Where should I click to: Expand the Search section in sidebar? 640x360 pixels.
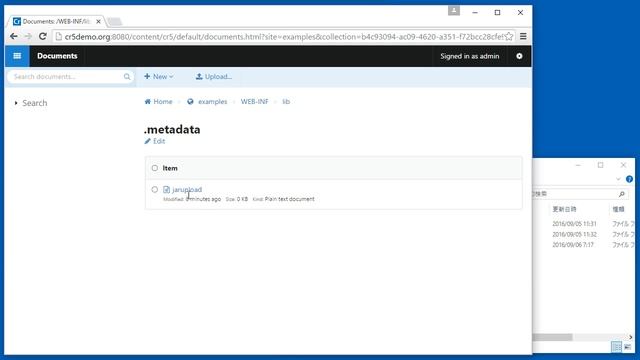pyautogui.click(x=31, y=103)
